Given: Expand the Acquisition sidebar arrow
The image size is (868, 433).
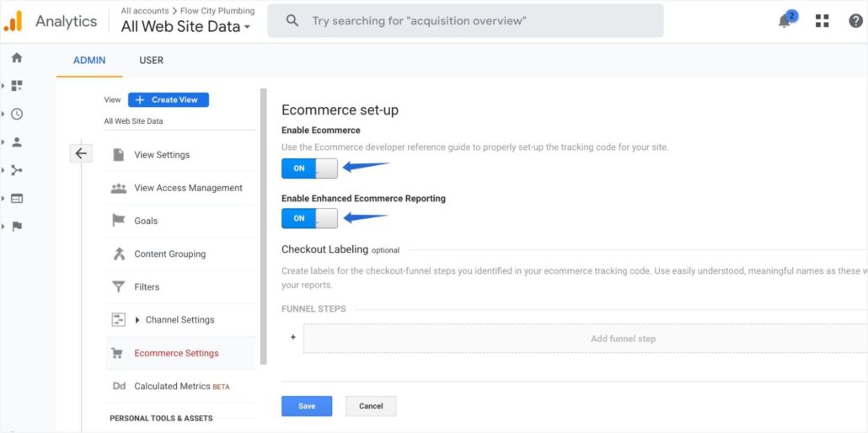Looking at the screenshot, I should click(x=3, y=170).
